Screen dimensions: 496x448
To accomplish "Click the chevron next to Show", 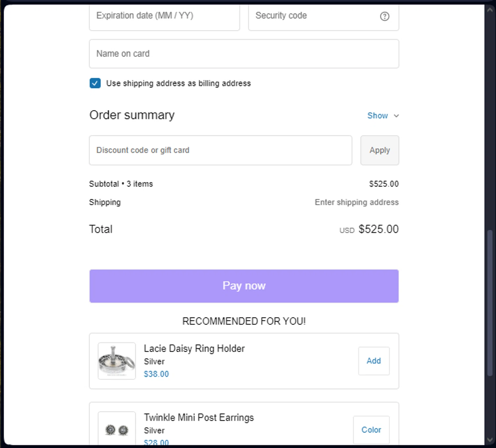I will coord(396,116).
